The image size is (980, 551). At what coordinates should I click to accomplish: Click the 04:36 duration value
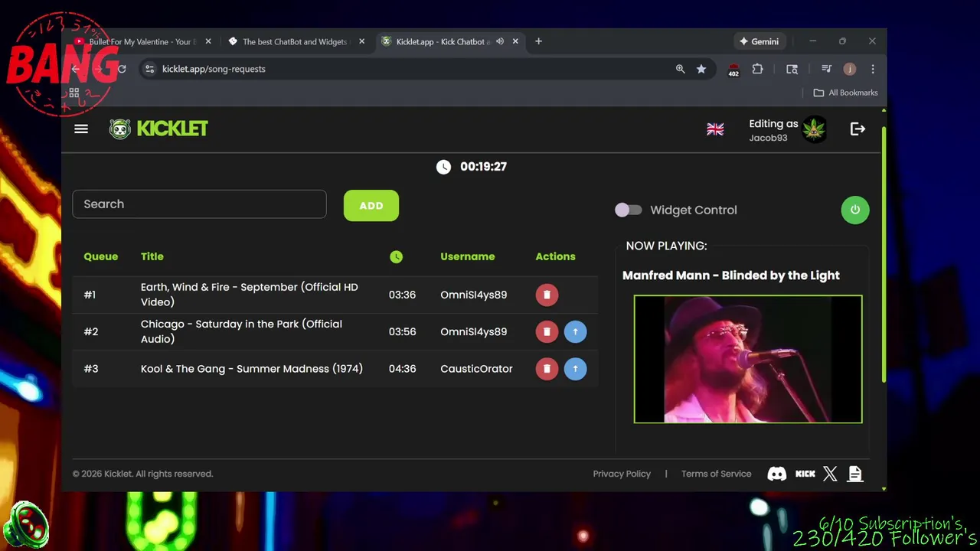click(402, 369)
